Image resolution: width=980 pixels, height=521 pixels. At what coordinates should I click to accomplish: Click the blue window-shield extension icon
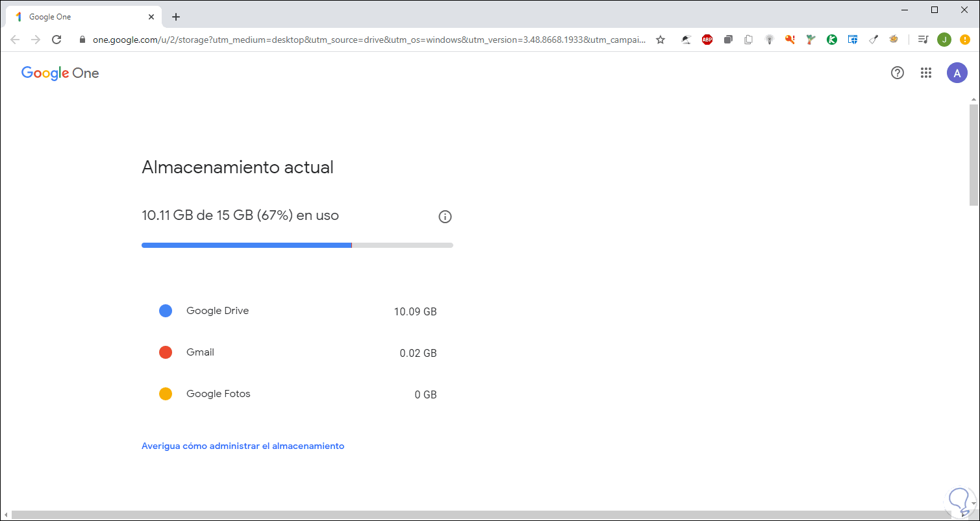[853, 40]
